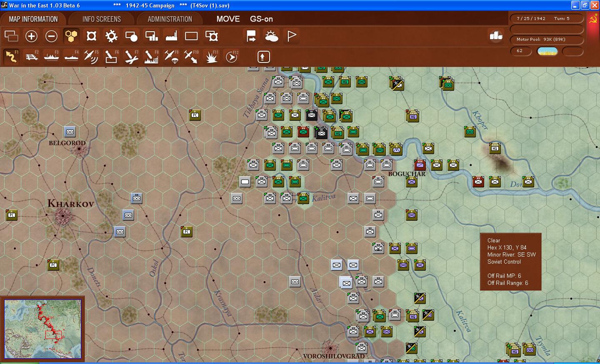This screenshot has width=600, height=364.
Task: Select the Kharkov city hex
Action: [63, 216]
